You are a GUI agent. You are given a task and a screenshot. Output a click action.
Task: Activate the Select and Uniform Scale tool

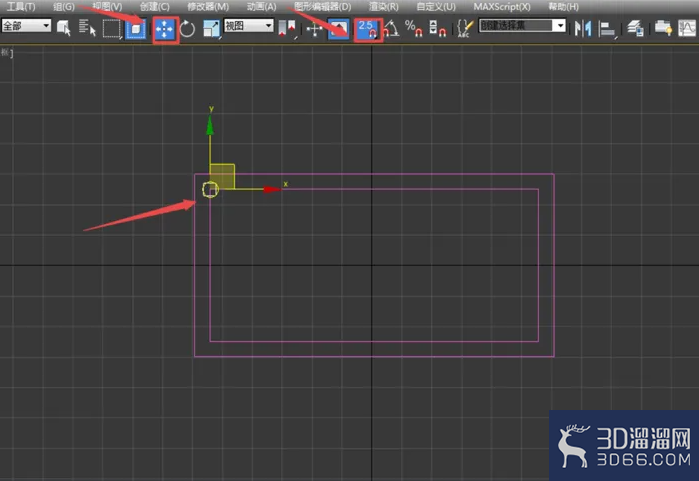point(211,29)
